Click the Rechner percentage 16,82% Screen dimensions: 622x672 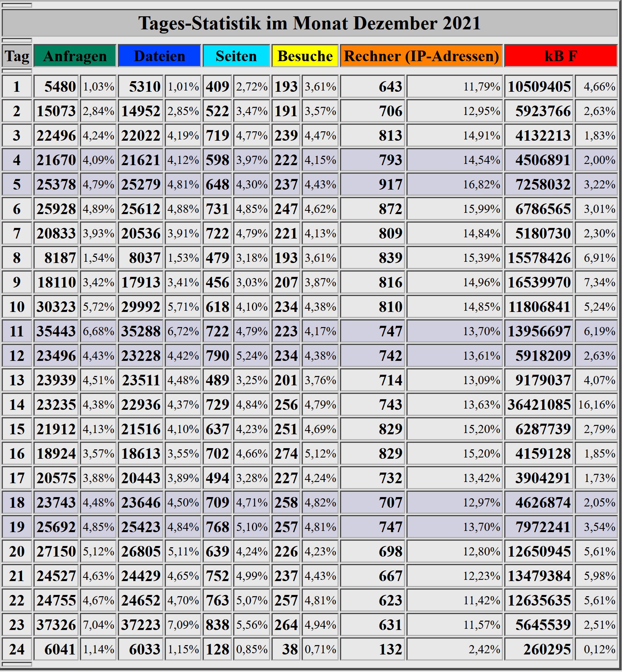pyautogui.click(x=481, y=184)
